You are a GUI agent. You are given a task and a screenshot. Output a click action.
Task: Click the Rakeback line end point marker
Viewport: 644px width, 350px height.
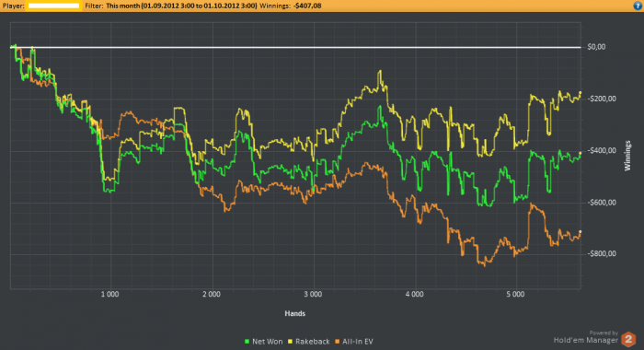(581, 92)
